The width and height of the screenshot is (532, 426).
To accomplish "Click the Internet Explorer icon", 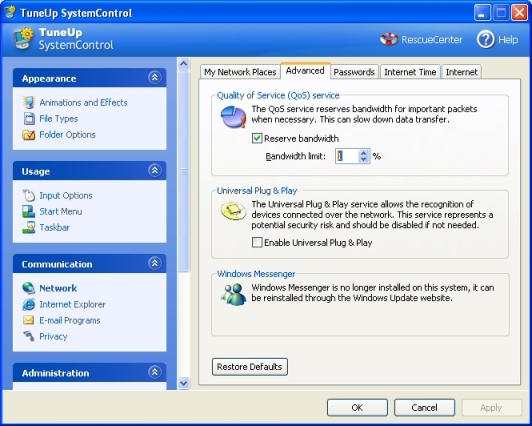I will 29,304.
